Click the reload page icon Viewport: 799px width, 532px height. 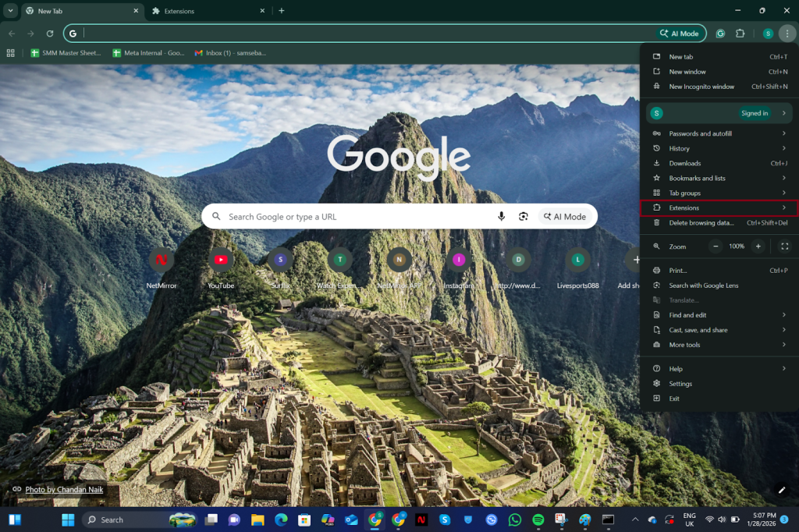(x=50, y=34)
